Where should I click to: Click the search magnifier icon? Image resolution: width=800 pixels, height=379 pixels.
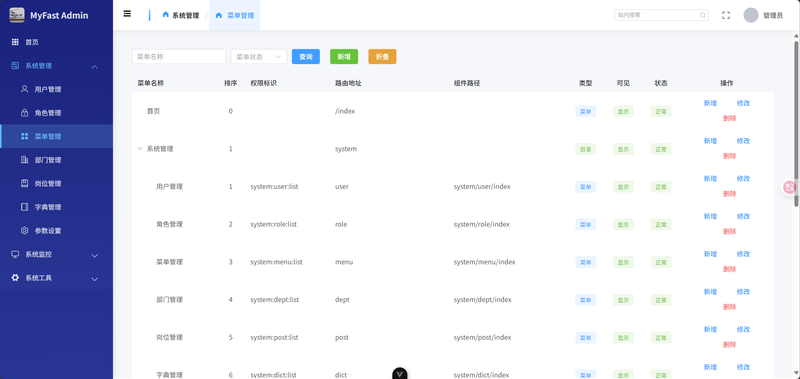[x=703, y=15]
